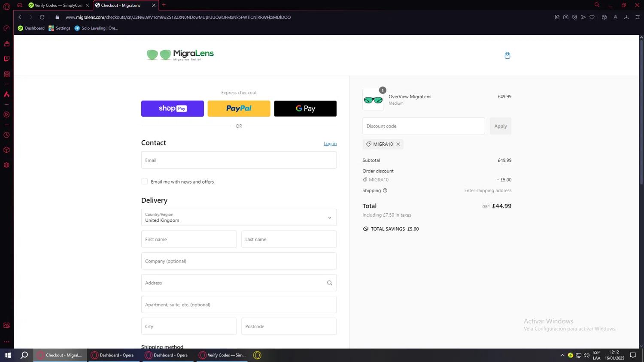Viewport: 644px width, 362px height.
Task: Close the Checkout - MigraLens tab
Action: coord(154,5)
